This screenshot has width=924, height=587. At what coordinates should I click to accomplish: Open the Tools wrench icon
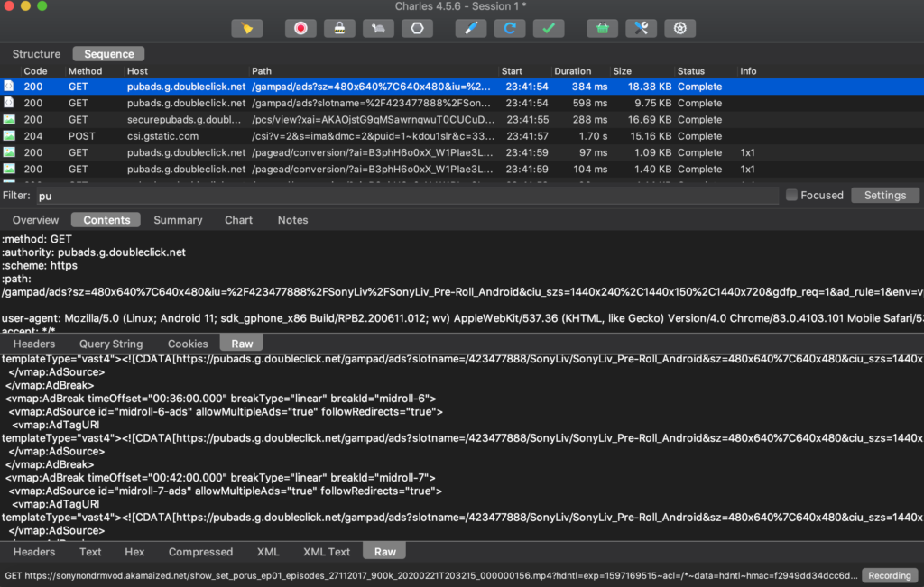pyautogui.click(x=642, y=28)
